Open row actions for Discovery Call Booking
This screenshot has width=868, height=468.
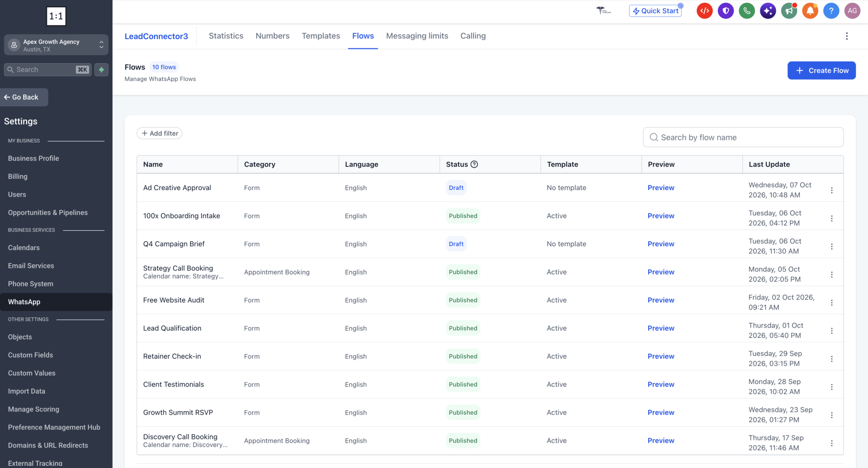pos(832,443)
